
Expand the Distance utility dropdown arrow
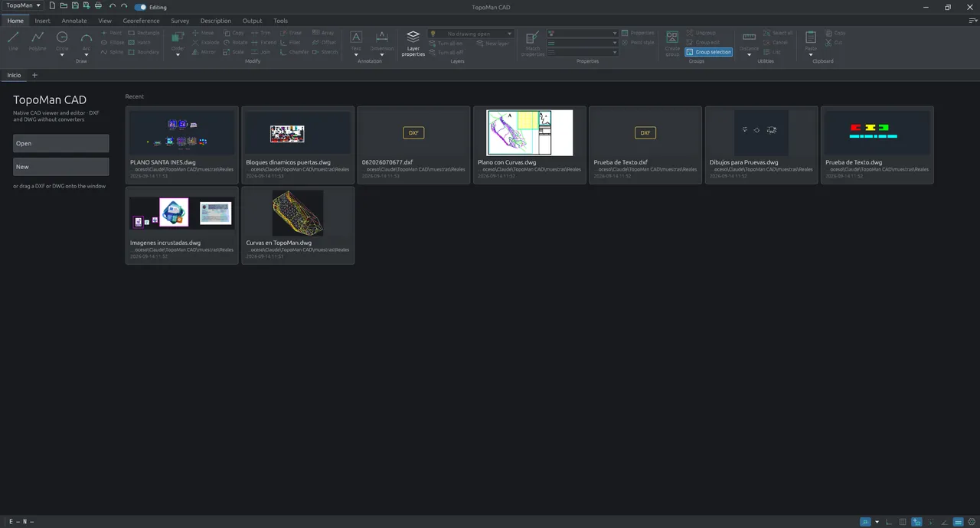click(750, 55)
